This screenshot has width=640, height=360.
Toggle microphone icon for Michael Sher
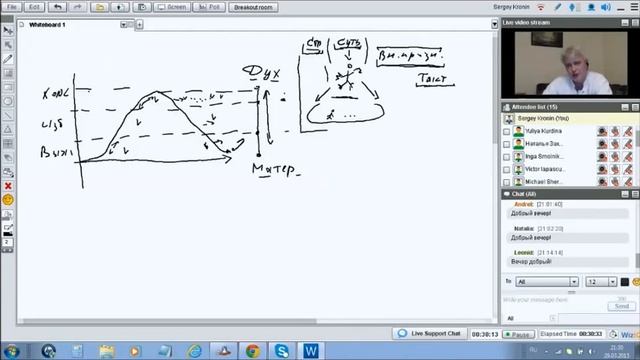(x=602, y=182)
